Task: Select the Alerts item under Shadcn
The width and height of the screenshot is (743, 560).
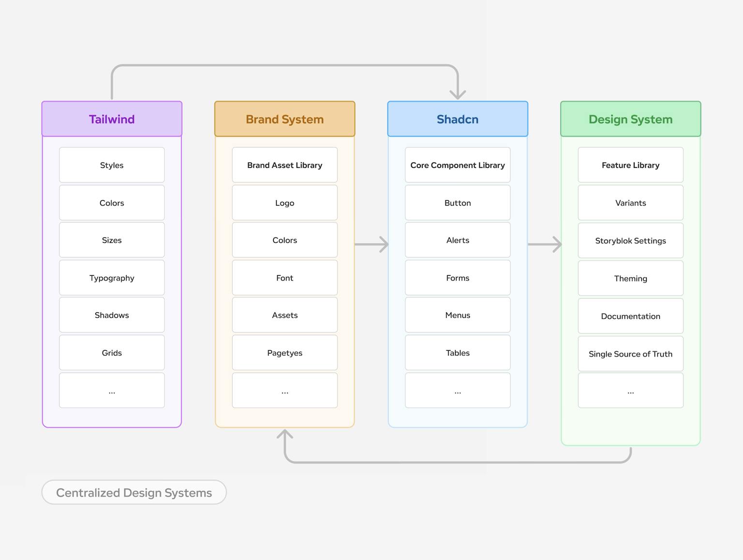Action: pyautogui.click(x=457, y=240)
